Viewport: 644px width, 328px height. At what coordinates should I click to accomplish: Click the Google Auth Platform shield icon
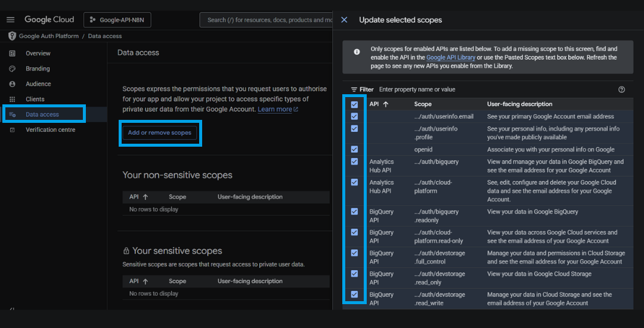point(12,36)
